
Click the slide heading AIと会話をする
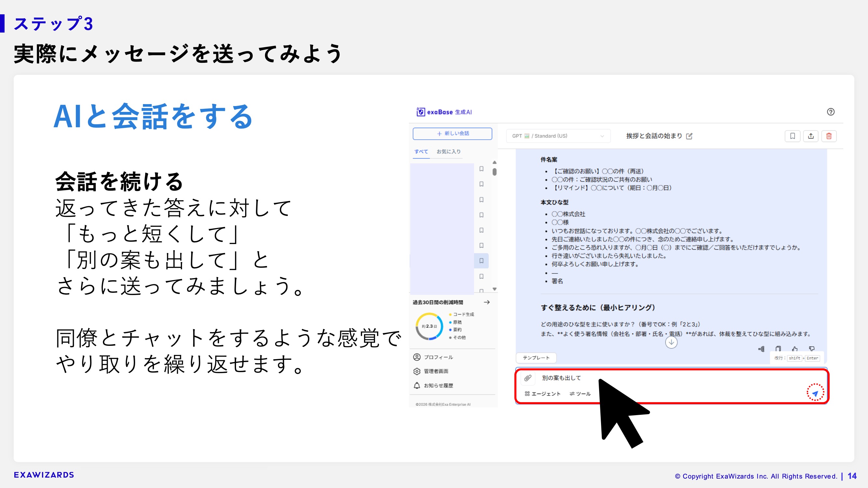coord(154,116)
